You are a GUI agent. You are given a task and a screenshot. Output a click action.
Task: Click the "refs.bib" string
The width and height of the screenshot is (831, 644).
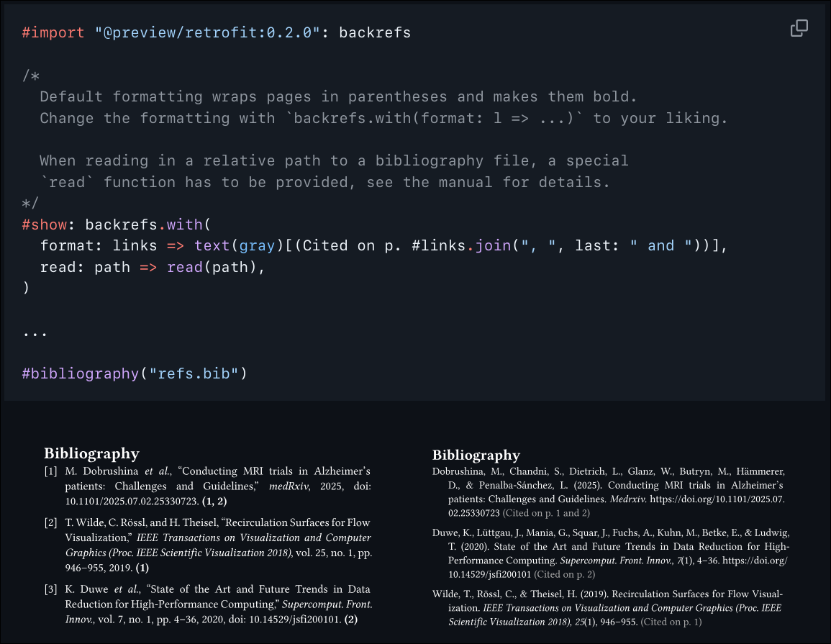point(194,373)
